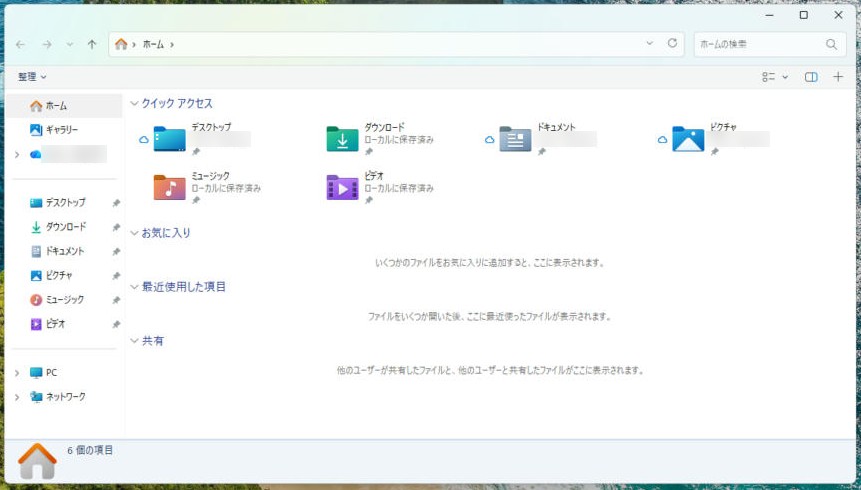The height and width of the screenshot is (490, 861).
Task: Select the ビデオ folder icon in quick access
Action: point(343,187)
